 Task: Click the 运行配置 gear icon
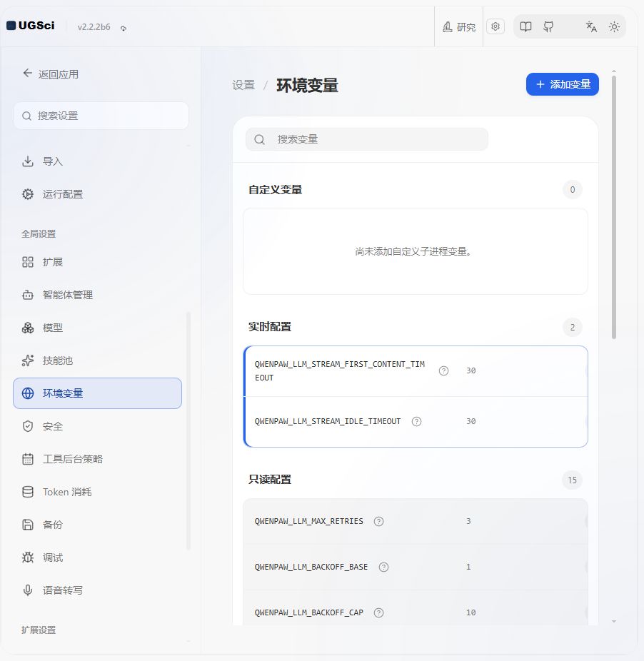(x=28, y=194)
